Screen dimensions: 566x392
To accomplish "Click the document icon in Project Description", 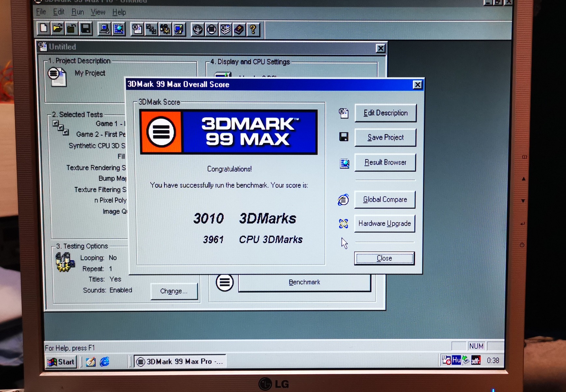I will click(57, 77).
